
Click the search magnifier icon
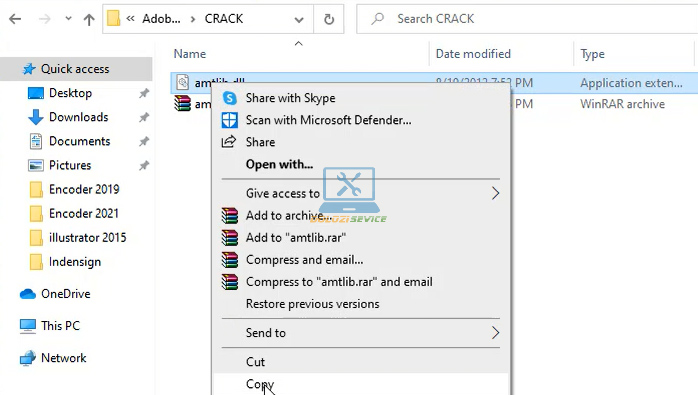point(377,19)
